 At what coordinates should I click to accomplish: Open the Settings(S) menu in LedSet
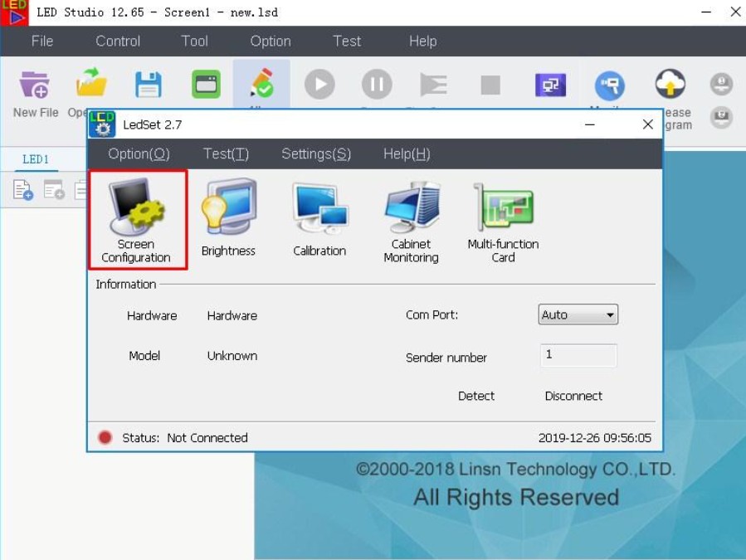[x=316, y=153]
